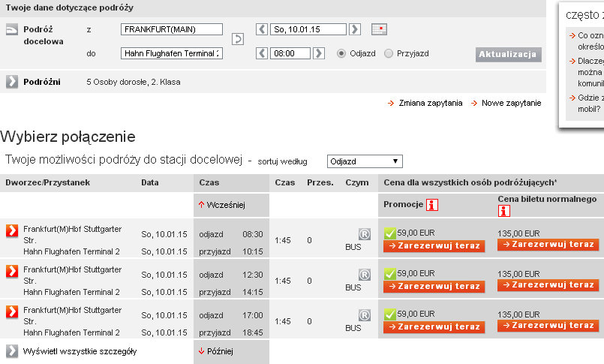The height and width of the screenshot is (364, 604).
Task: Click the Czas departure column header
Action: tap(209, 182)
